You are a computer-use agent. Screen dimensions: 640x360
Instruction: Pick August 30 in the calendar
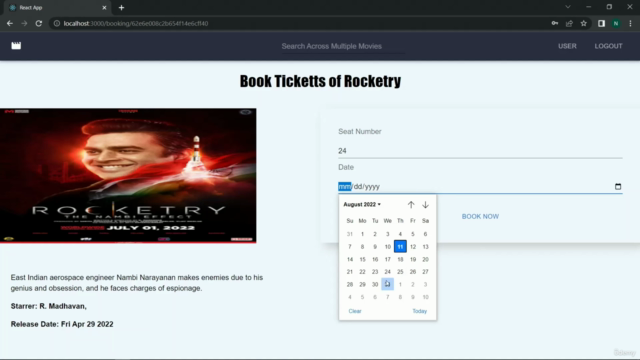click(375, 284)
